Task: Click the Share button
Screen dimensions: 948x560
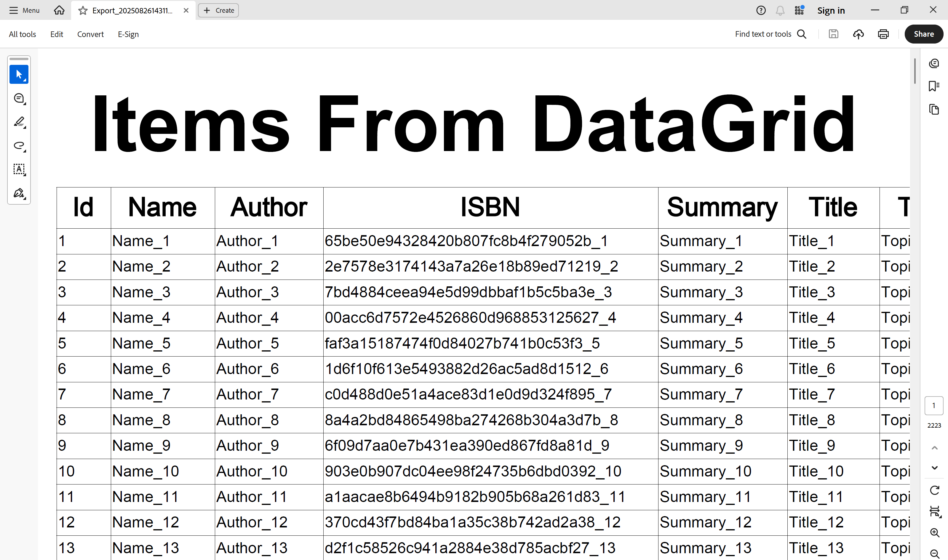Action: click(923, 34)
